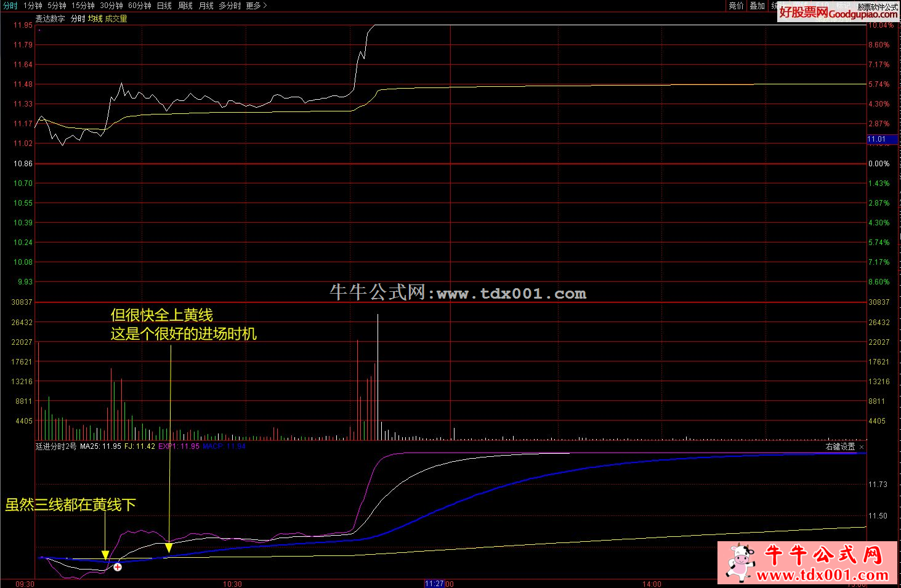Open the 日线 daily chart tab
Viewport: 901px width, 588px height.
pyautogui.click(x=164, y=6)
